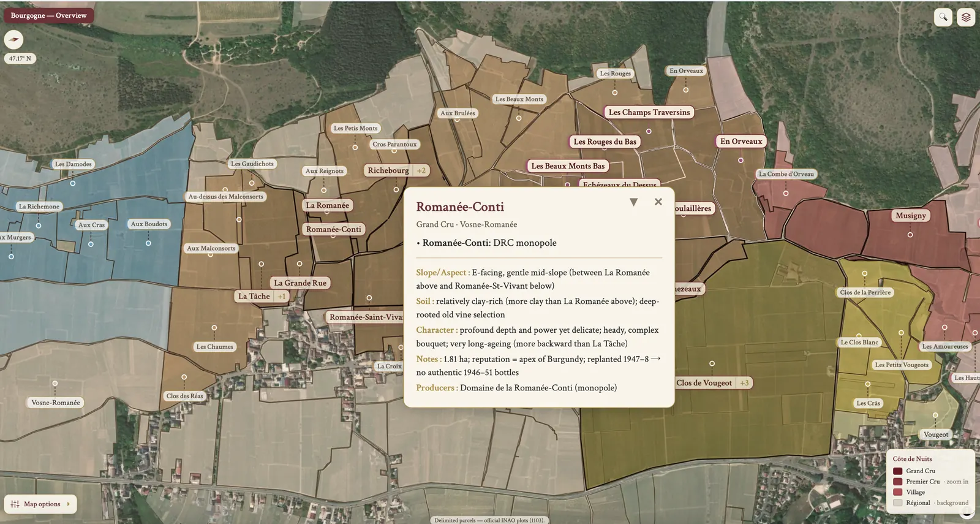Click the La Richemone parcel label
The width and height of the screenshot is (980, 524).
(x=39, y=207)
